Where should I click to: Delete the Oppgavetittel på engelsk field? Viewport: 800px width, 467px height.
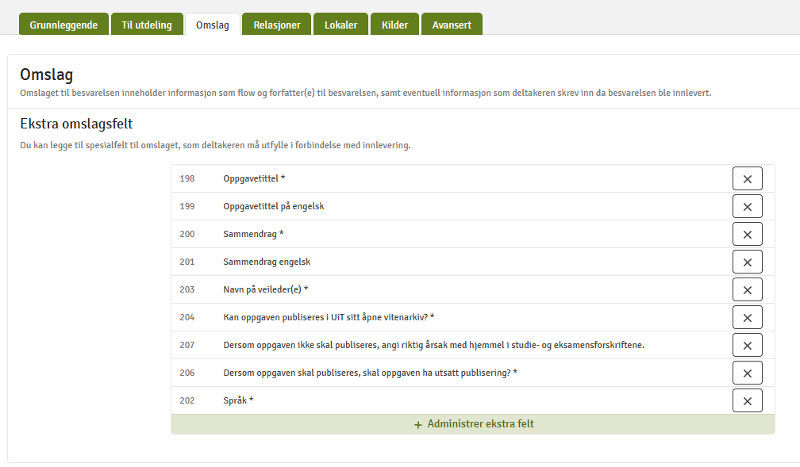tap(747, 206)
